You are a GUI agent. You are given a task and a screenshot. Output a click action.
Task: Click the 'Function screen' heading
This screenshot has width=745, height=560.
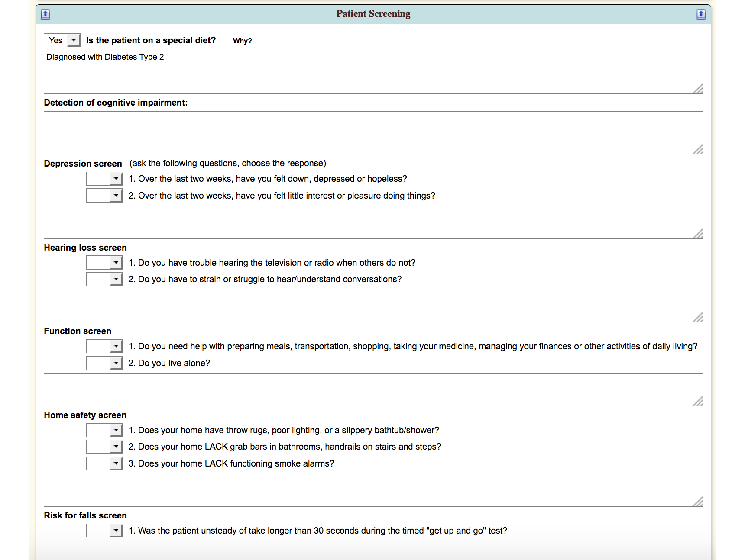click(78, 331)
